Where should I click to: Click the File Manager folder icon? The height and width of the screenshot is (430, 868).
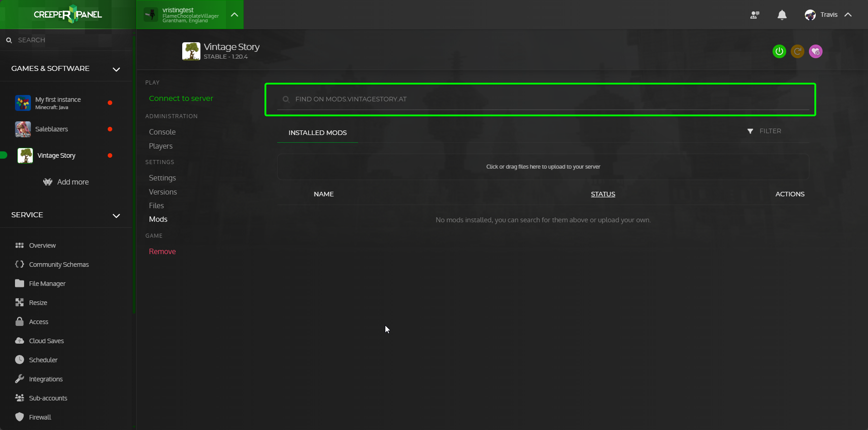pyautogui.click(x=20, y=283)
